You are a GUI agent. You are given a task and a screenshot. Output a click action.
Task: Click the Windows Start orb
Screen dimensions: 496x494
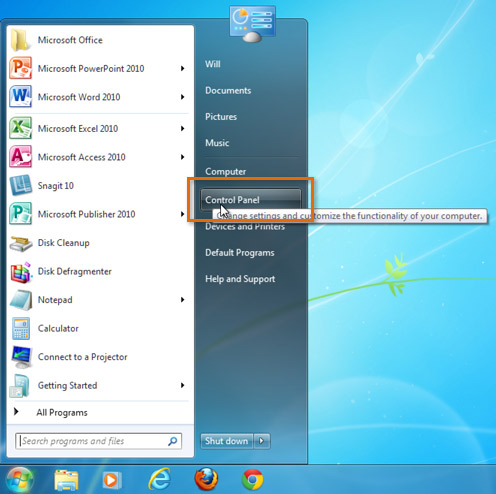tap(19, 480)
